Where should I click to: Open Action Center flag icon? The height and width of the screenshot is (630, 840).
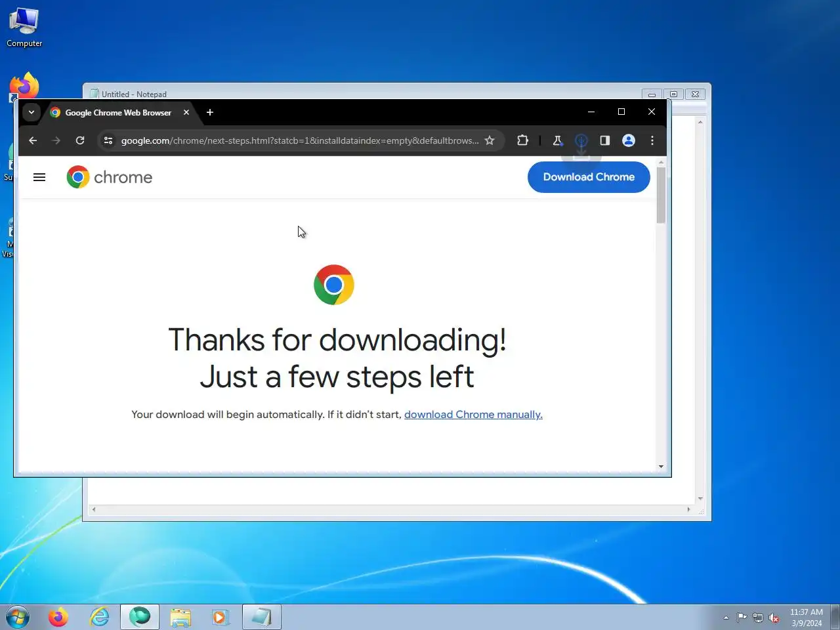point(742,618)
